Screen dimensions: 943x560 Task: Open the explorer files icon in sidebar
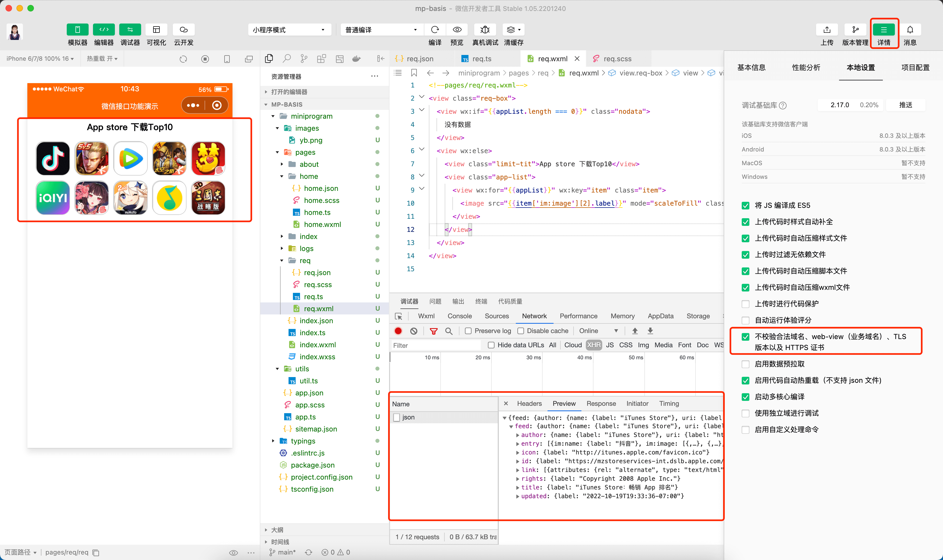269,59
